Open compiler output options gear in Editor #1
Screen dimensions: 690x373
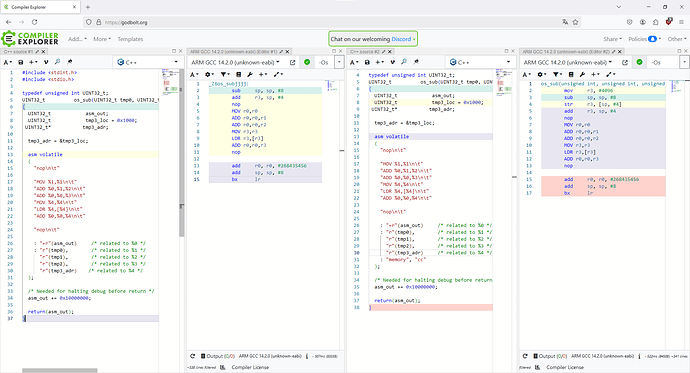tap(209, 74)
